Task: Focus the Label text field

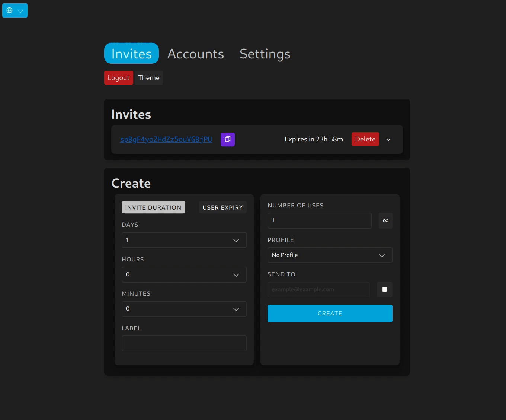Action: click(x=184, y=343)
